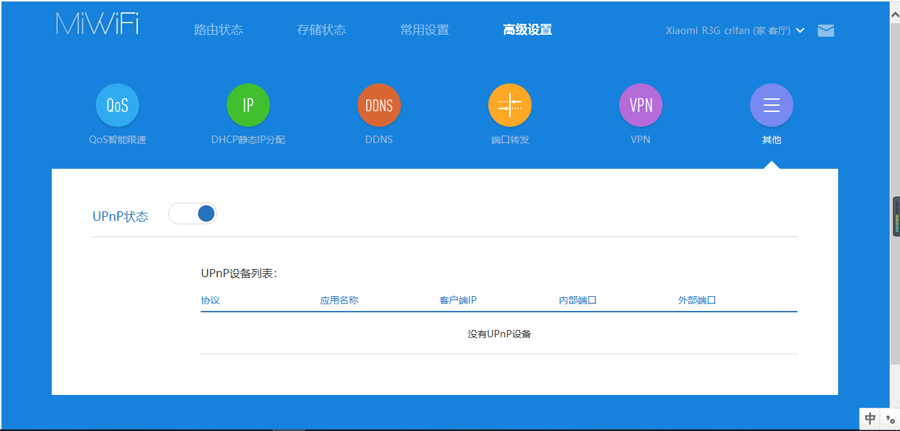900x431 pixels.
Task: Click the 内部端口 column header
Action: point(578,300)
